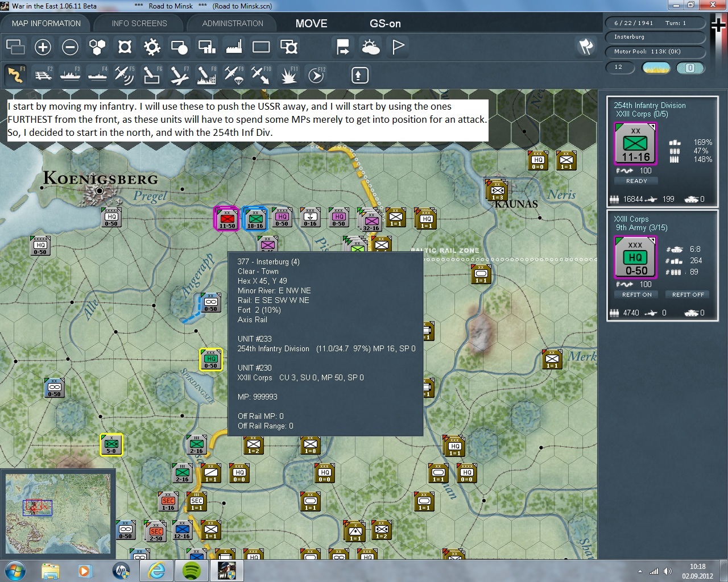Viewport: 728px width, 582px height.
Task: Click the Motor Pool 113K status
Action: pos(655,51)
